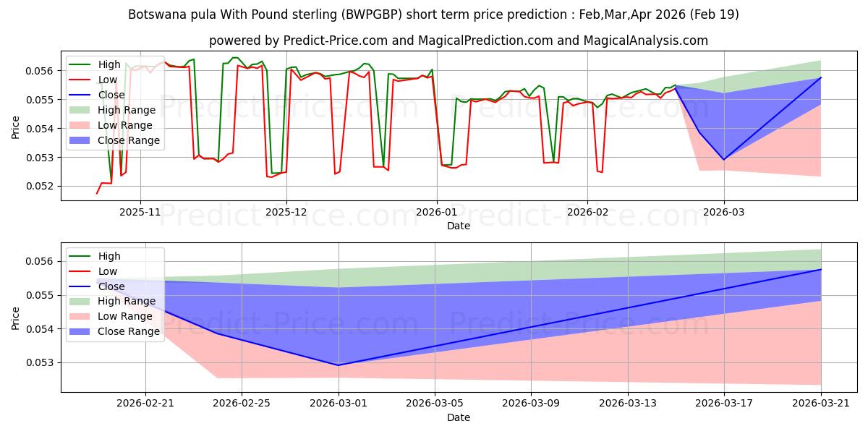
Task: Click the Close Range swatch in top legend
Action: [x=82, y=140]
